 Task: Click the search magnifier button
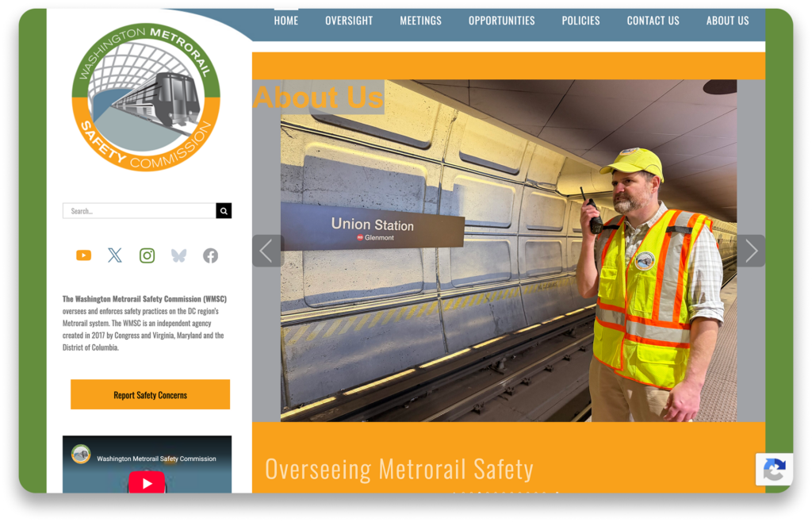click(224, 211)
